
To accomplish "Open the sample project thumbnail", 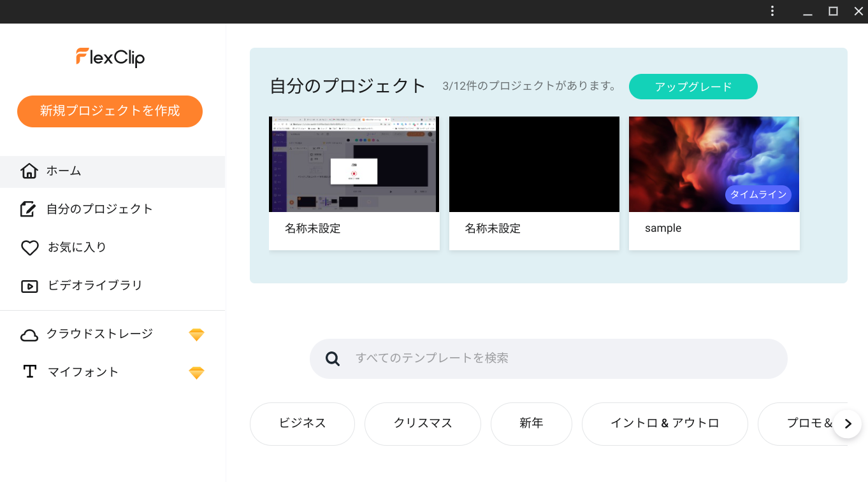I will click(714, 164).
